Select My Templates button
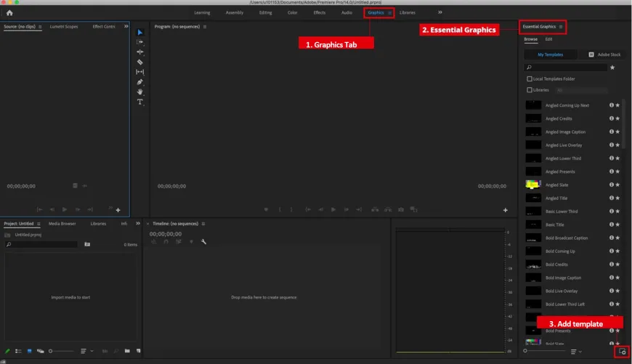This screenshot has height=364, width=632. [x=550, y=54]
